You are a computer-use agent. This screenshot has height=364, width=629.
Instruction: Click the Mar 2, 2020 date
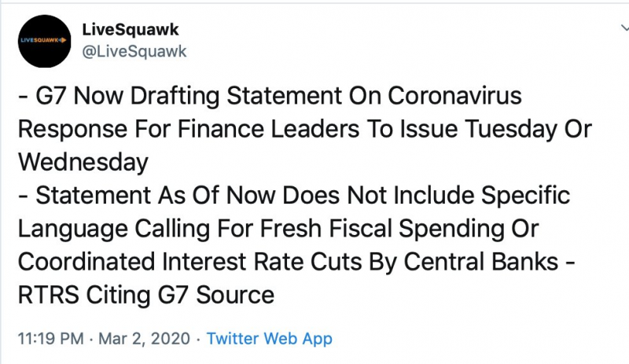144,339
